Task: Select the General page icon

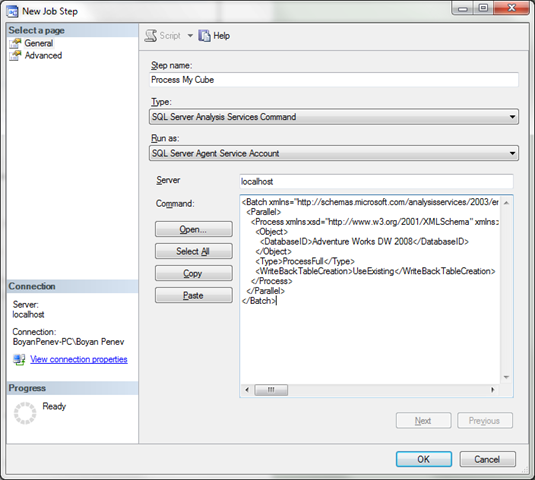Action: [x=15, y=43]
